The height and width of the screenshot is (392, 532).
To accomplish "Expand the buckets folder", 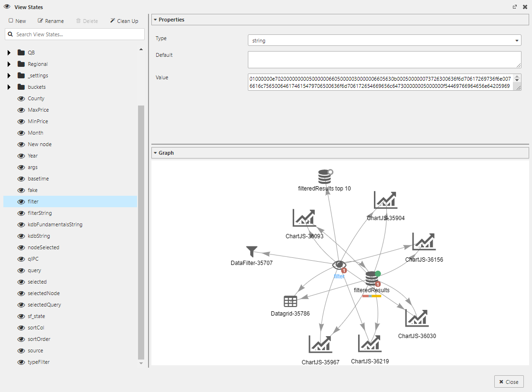I will (x=8, y=87).
